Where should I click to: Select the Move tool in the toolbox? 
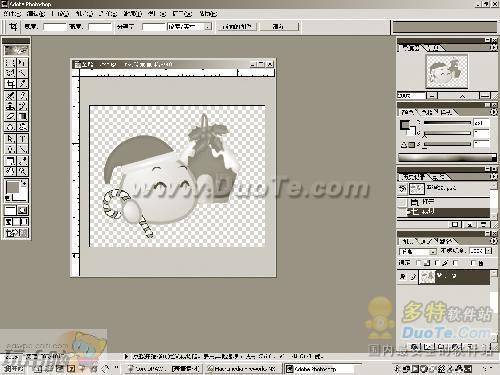click(x=22, y=63)
